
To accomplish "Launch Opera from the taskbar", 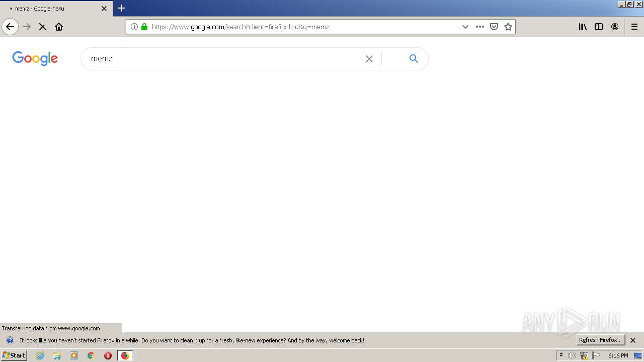I will coord(108,355).
